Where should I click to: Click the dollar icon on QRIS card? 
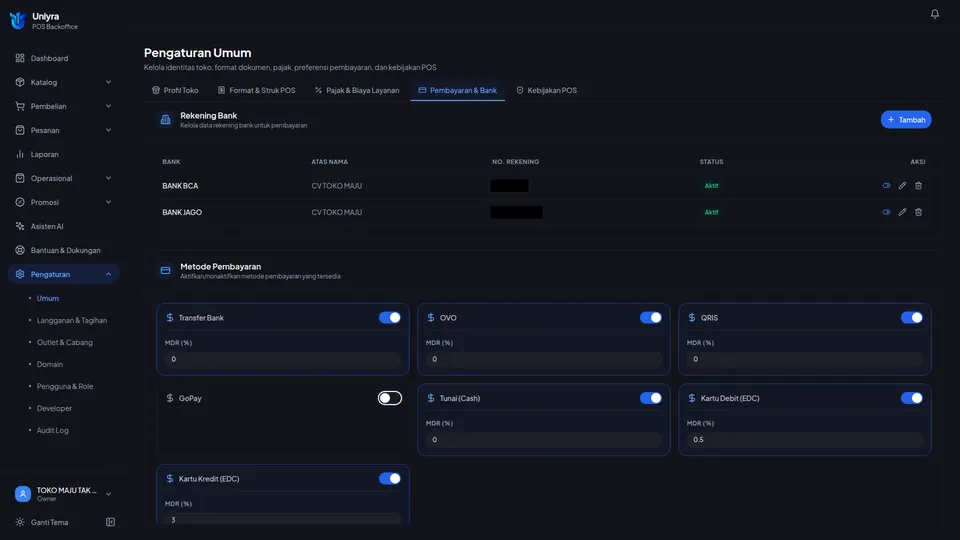691,317
